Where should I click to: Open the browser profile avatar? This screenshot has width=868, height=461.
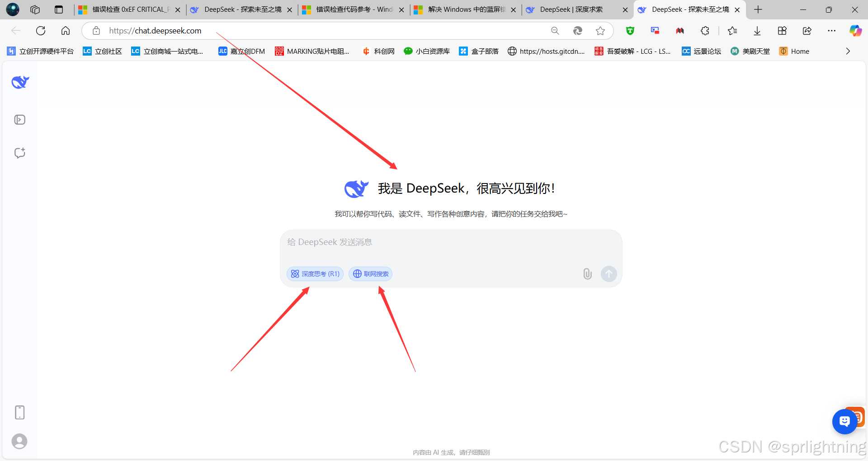pyautogui.click(x=13, y=9)
